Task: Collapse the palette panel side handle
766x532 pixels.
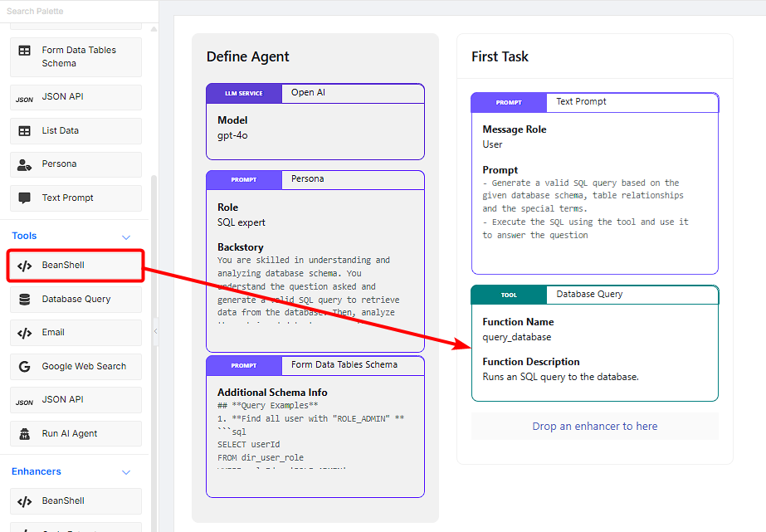Action: tap(156, 331)
